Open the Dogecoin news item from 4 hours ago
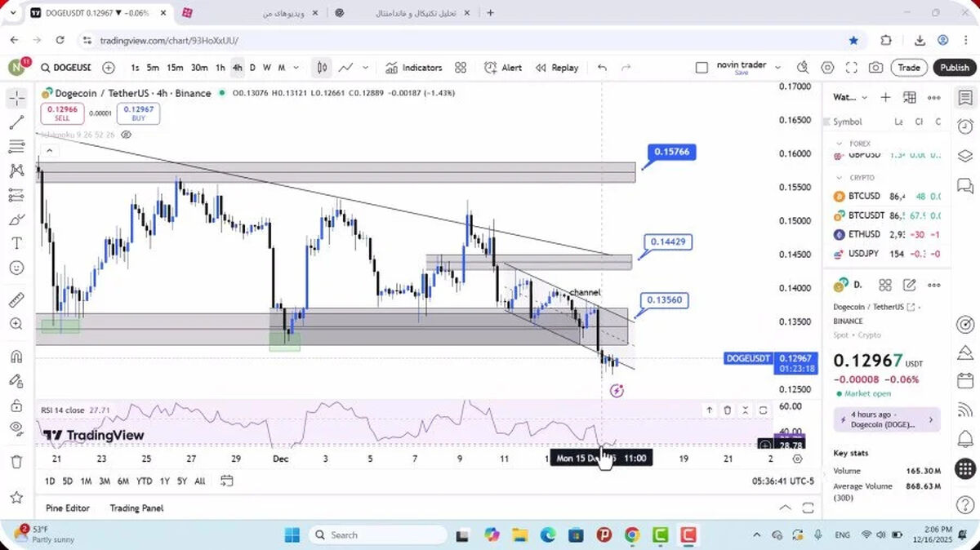The image size is (980, 550). coord(887,419)
